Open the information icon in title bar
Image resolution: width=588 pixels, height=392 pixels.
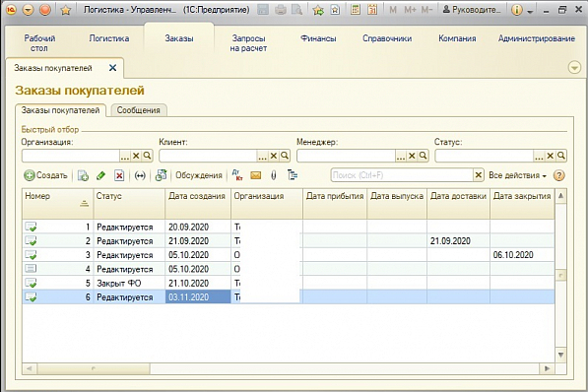pos(517,10)
